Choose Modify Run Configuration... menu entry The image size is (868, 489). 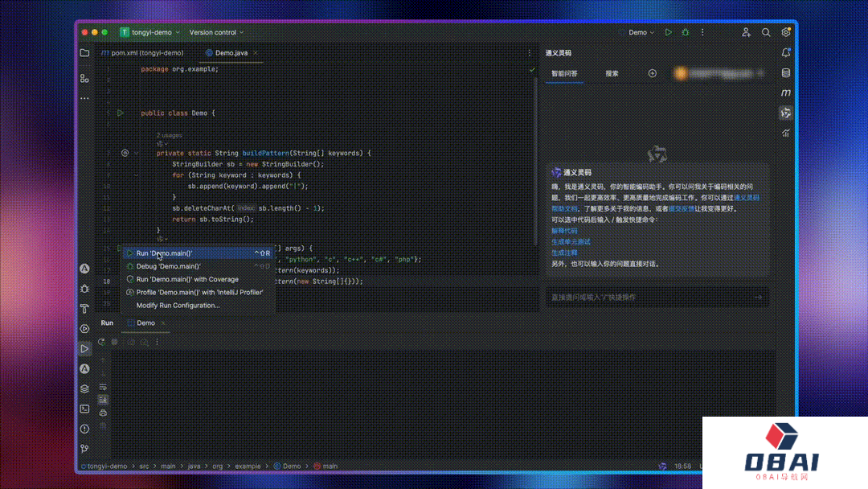pyautogui.click(x=178, y=306)
